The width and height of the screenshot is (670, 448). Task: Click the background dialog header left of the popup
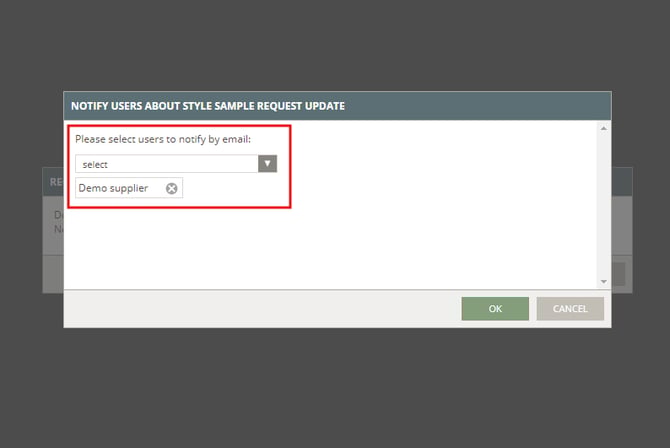(x=52, y=181)
